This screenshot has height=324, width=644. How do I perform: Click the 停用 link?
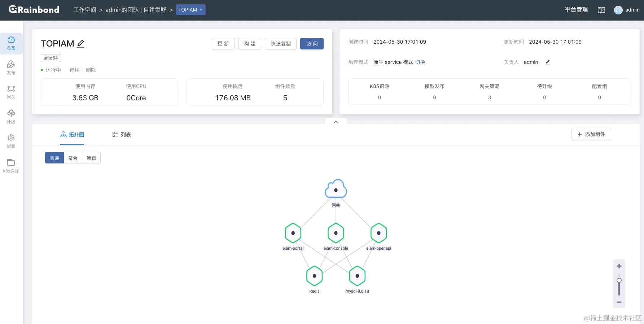point(75,70)
